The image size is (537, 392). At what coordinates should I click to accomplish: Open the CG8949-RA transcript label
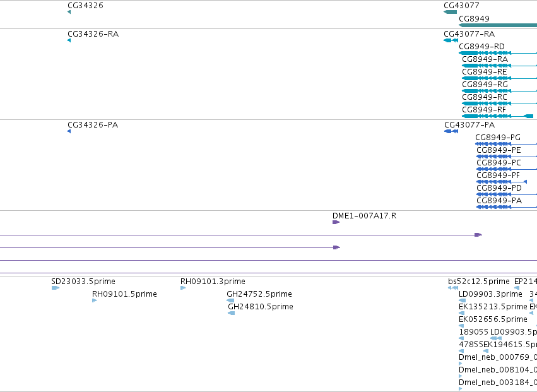click(485, 59)
